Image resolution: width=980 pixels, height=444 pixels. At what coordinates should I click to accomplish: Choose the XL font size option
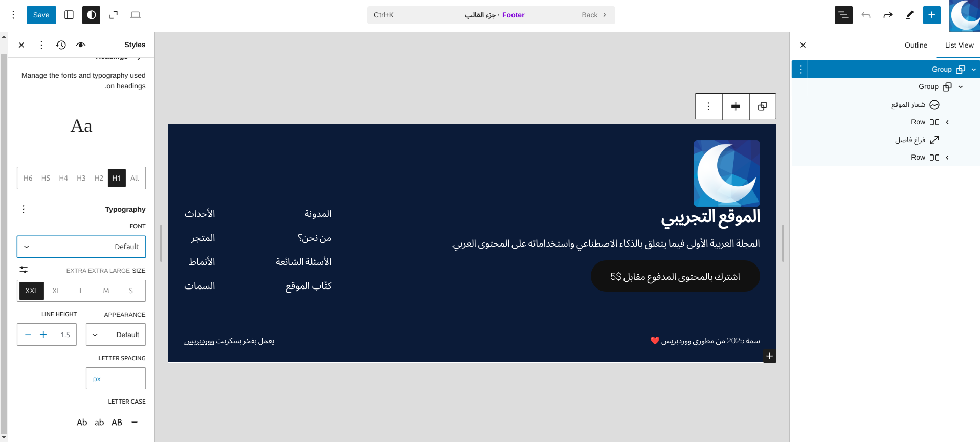[56, 291]
